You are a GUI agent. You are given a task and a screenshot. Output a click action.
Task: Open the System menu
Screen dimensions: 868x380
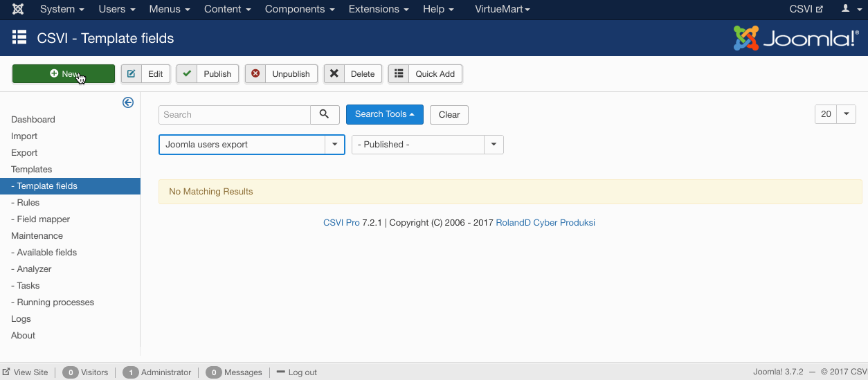tap(62, 9)
